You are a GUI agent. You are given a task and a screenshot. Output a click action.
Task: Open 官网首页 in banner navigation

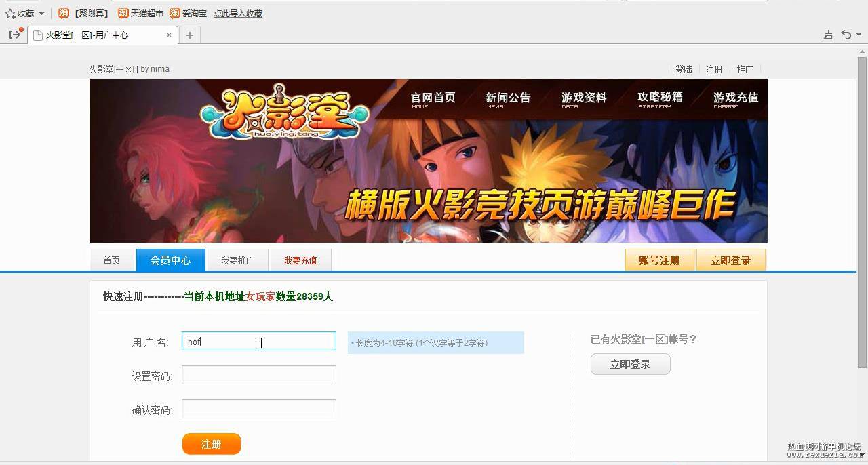[x=433, y=100]
